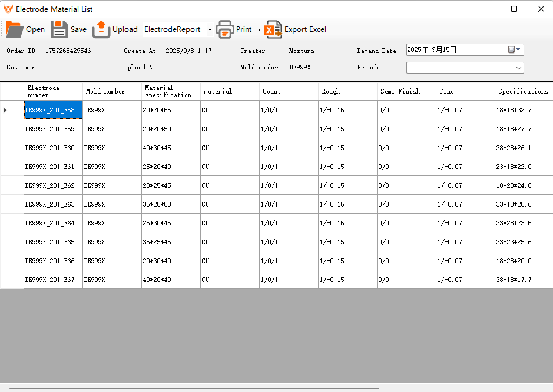This screenshot has height=392, width=553.
Task: Click the Specifications column header
Action: [x=524, y=91]
